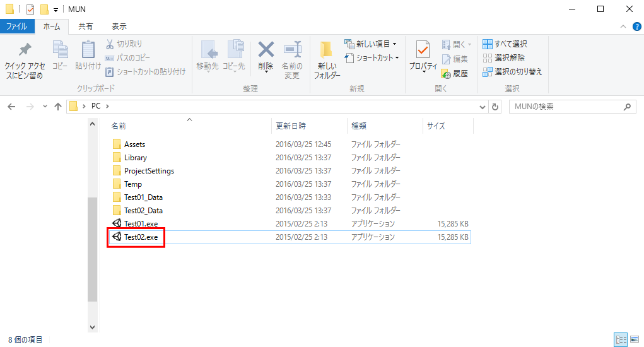Click Unity icon beside Test01.exe
Image resolution: width=644 pixels, height=347 pixels.
coord(117,223)
